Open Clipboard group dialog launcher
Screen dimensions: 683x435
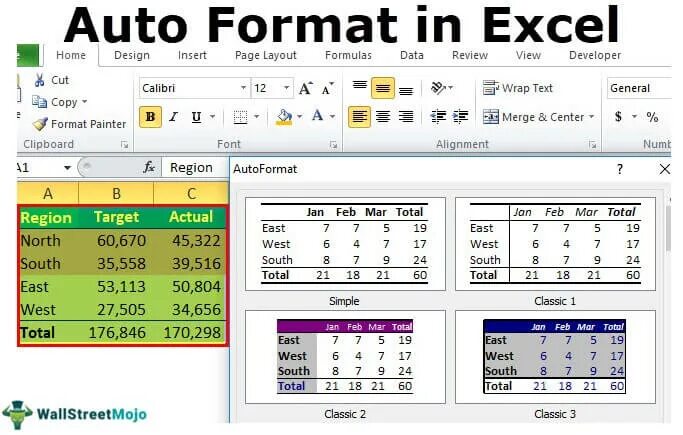pos(125,145)
